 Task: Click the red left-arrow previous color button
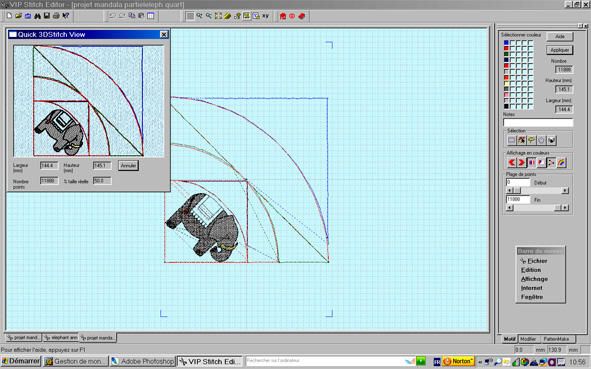point(511,163)
